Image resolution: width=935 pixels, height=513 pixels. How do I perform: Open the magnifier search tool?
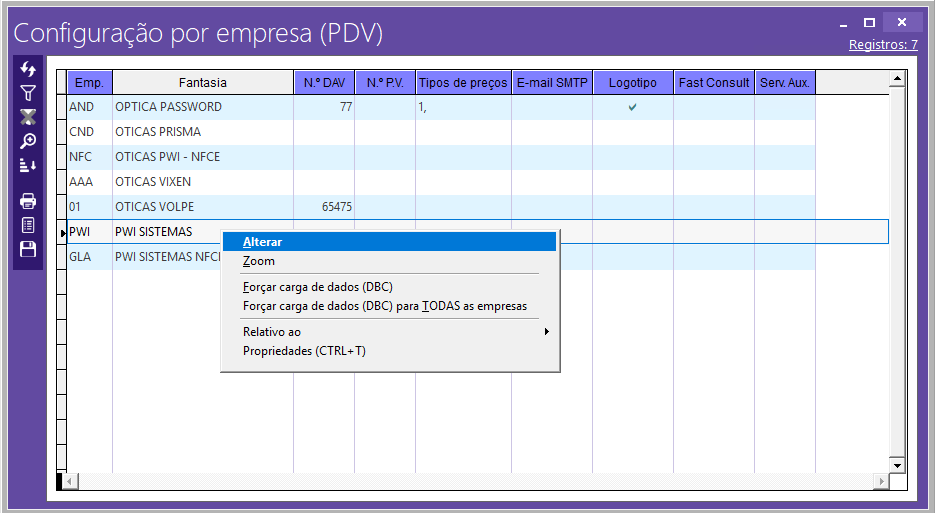[28, 141]
